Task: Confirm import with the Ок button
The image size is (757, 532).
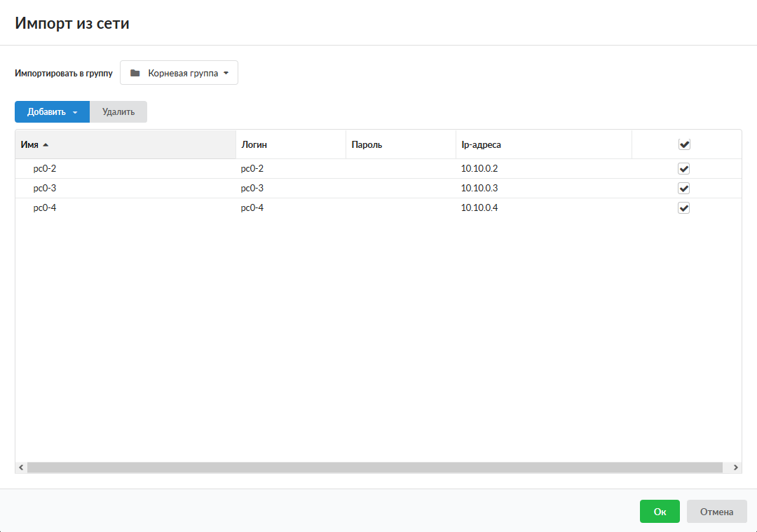Action: pos(660,512)
